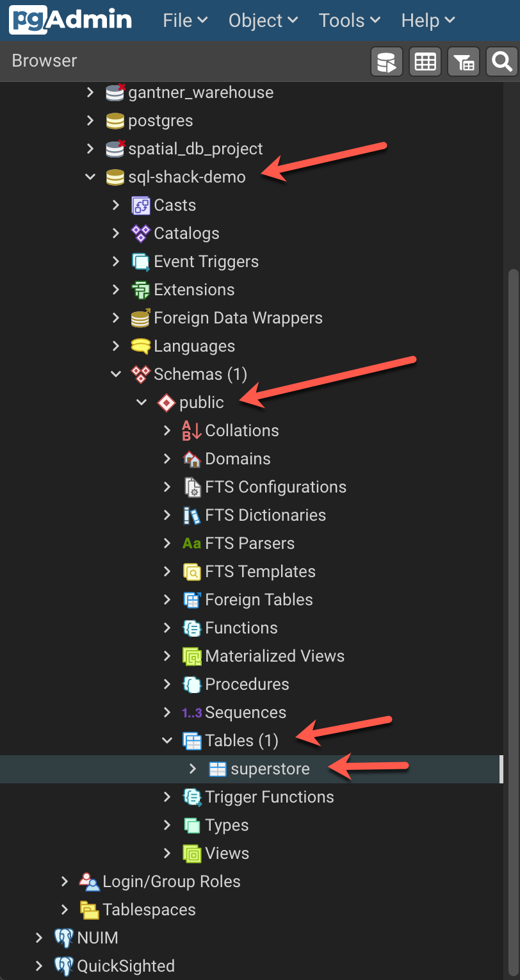
Task: Click the FTS Parsers Aa icon
Action: click(191, 543)
